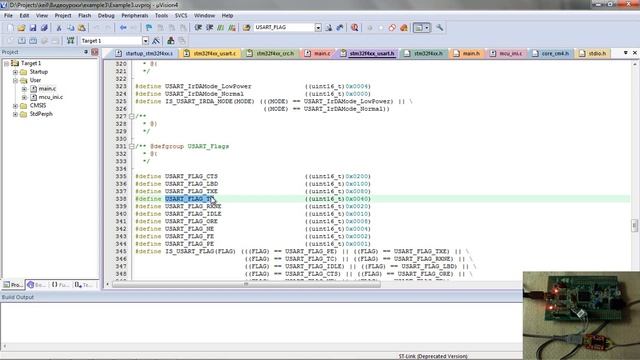Collapse the User folder
This screenshot has width=640, height=360.
[x=15, y=80]
